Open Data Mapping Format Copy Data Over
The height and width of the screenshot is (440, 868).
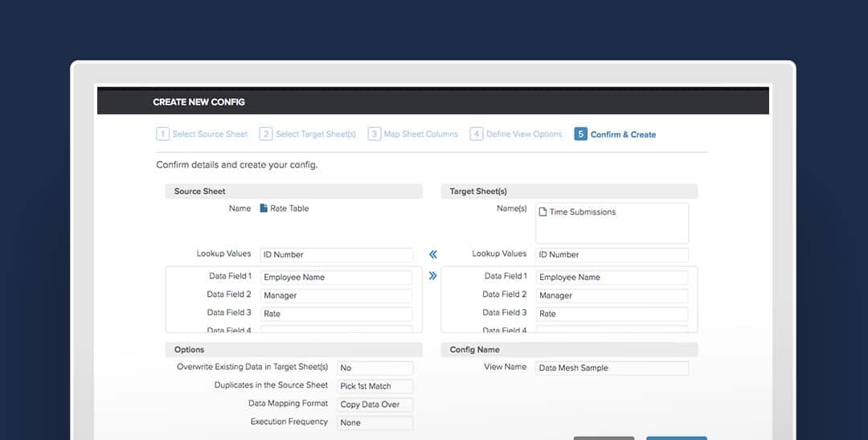[375, 405]
